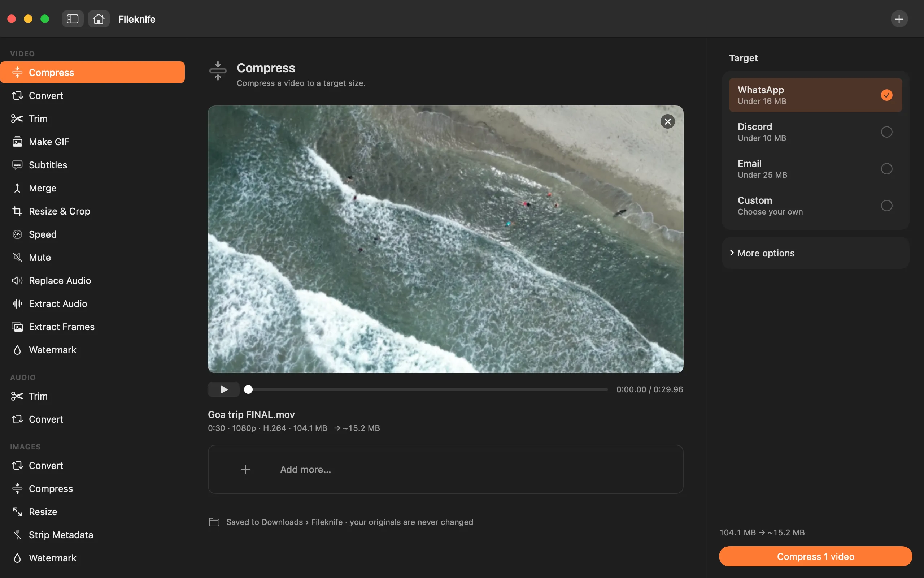The width and height of the screenshot is (924, 578).
Task: Click the Speed gauge icon
Action: point(17,234)
